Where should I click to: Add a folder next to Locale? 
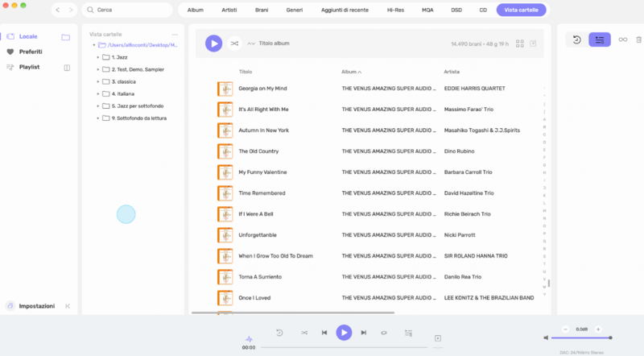pyautogui.click(x=66, y=37)
